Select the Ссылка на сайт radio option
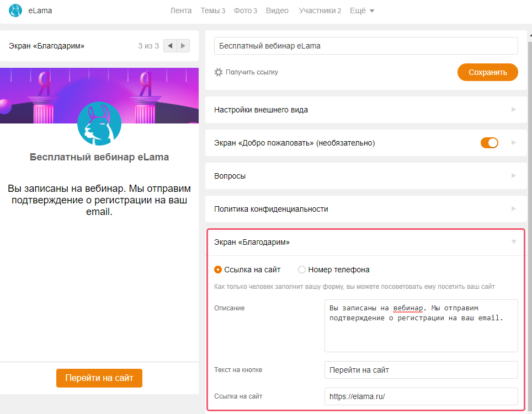Viewport: 532px width, 414px height. [219, 270]
